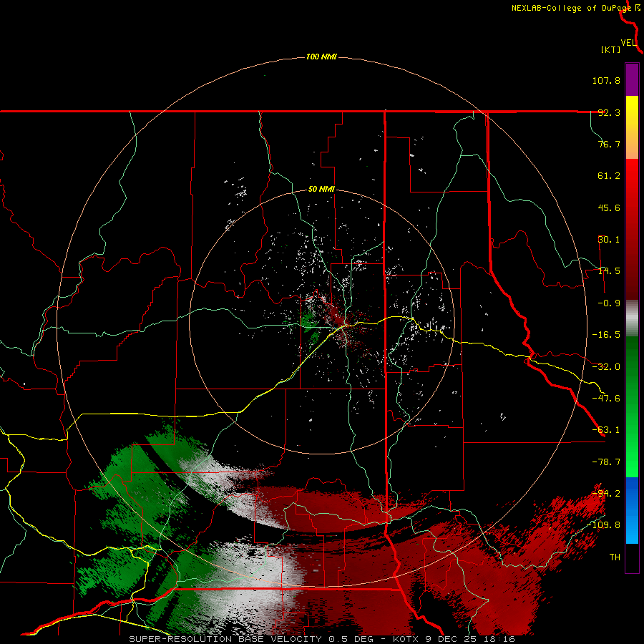This screenshot has width=644, height=644.
Task: Select the -109.8 scale value
Action: (604, 525)
